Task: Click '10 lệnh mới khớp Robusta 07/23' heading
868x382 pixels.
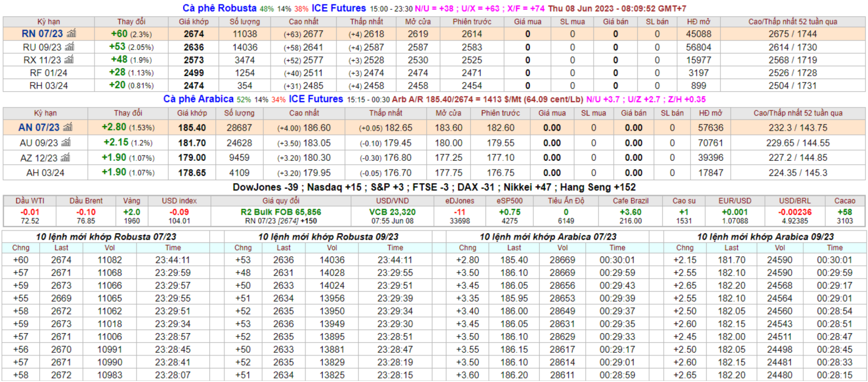Action: click(x=106, y=237)
